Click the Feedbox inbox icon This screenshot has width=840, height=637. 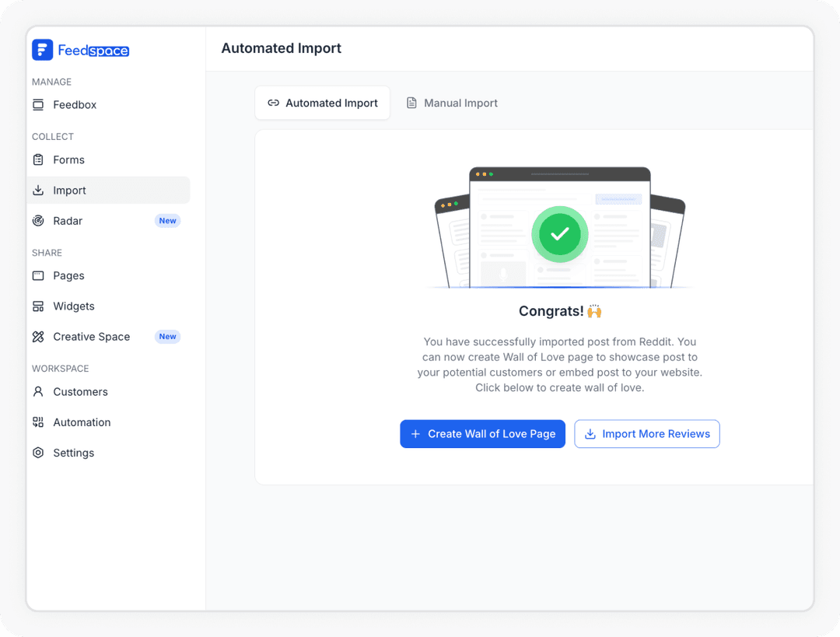click(x=38, y=104)
